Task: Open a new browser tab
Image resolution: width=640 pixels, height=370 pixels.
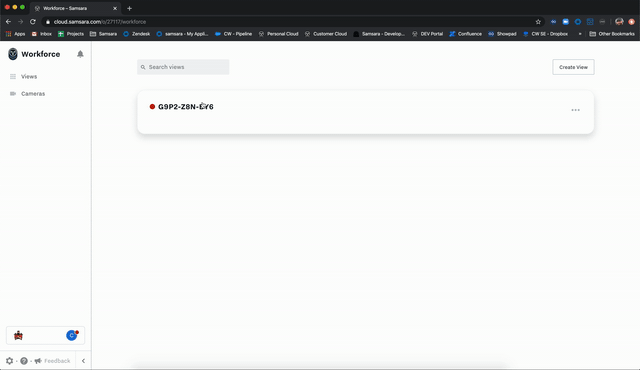Action: pos(129,8)
